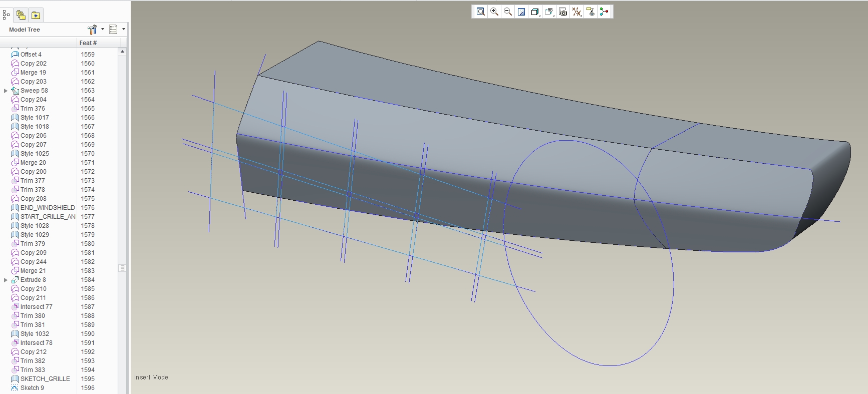Open the View Manager camera icon
Screen dimensions: 868x394
563,12
